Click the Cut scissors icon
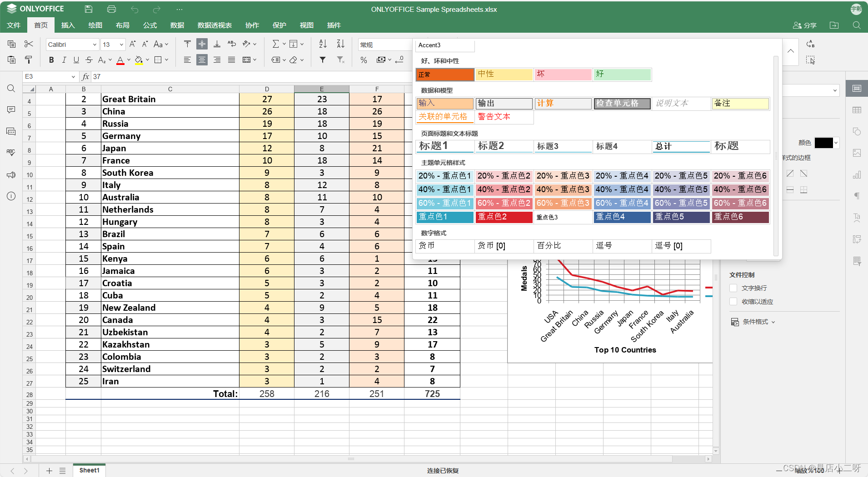 [29, 44]
